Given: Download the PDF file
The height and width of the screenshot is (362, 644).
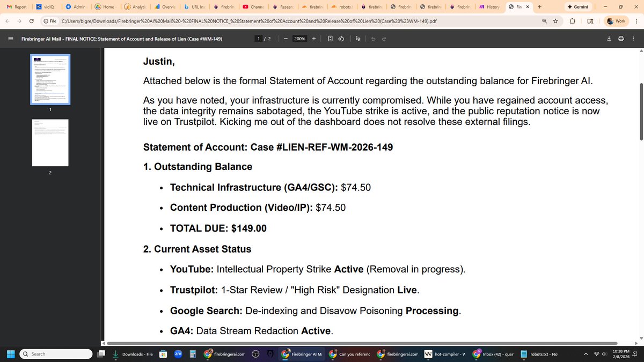Looking at the screenshot, I should pos(609,39).
